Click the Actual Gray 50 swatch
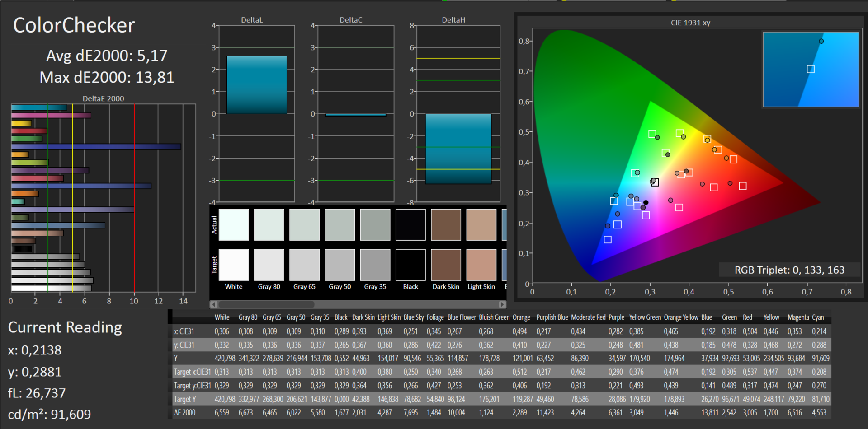 click(340, 224)
